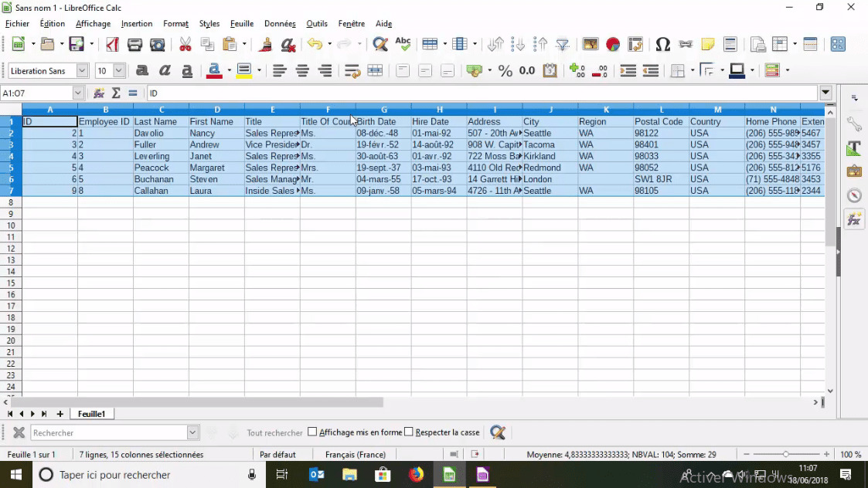Run spell check with the Abc icon

pos(403,44)
